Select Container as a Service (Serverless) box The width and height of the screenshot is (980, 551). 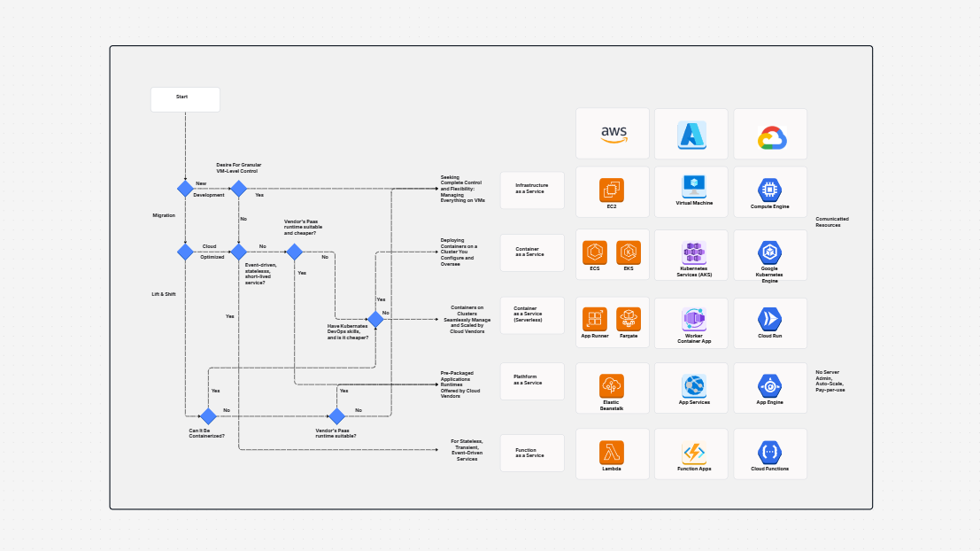532,315
